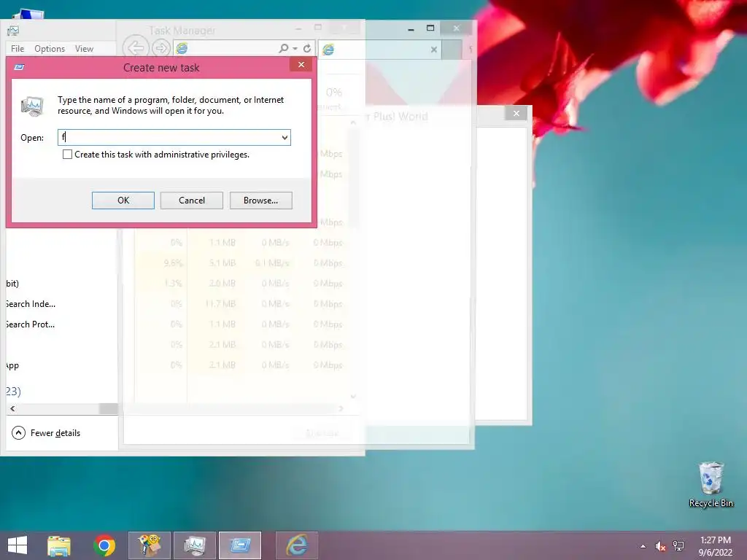Open Task Manager View menu
Viewport: 747px width, 560px height.
tap(84, 49)
